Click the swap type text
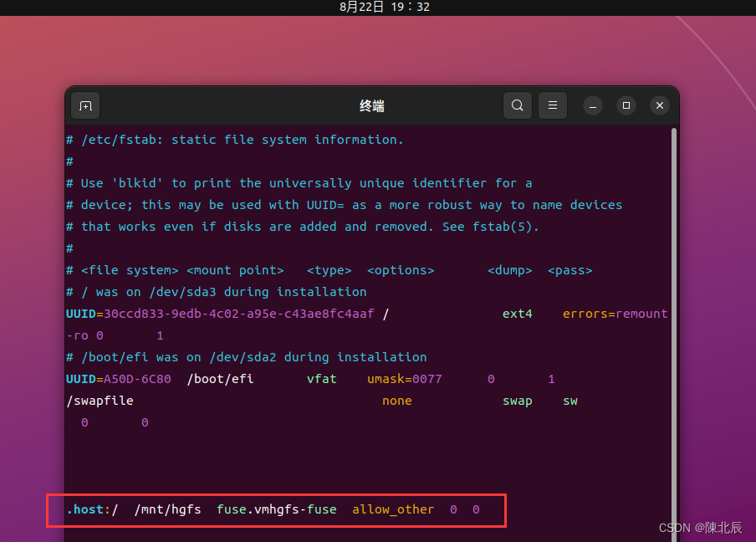Image resolution: width=756 pixels, height=542 pixels. click(518, 401)
